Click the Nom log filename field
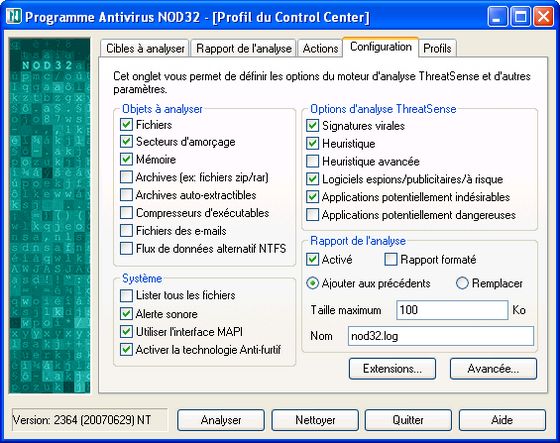The image size is (560, 443). click(x=441, y=336)
